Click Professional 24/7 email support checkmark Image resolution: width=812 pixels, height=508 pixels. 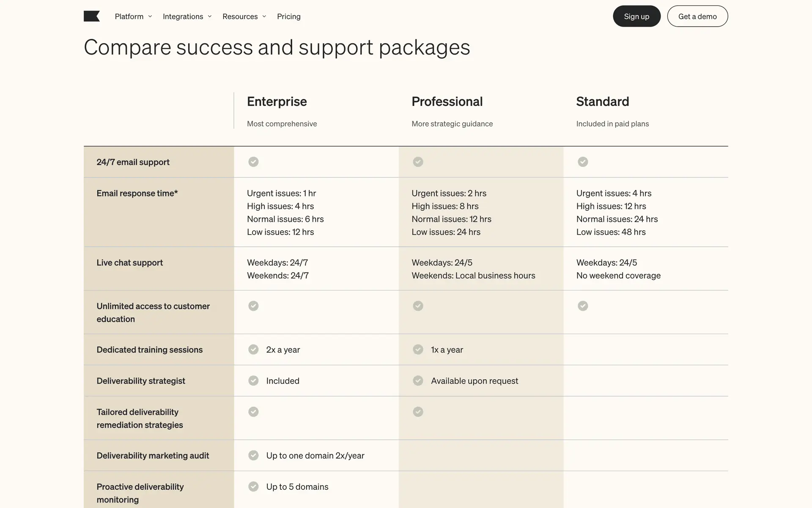point(418,162)
